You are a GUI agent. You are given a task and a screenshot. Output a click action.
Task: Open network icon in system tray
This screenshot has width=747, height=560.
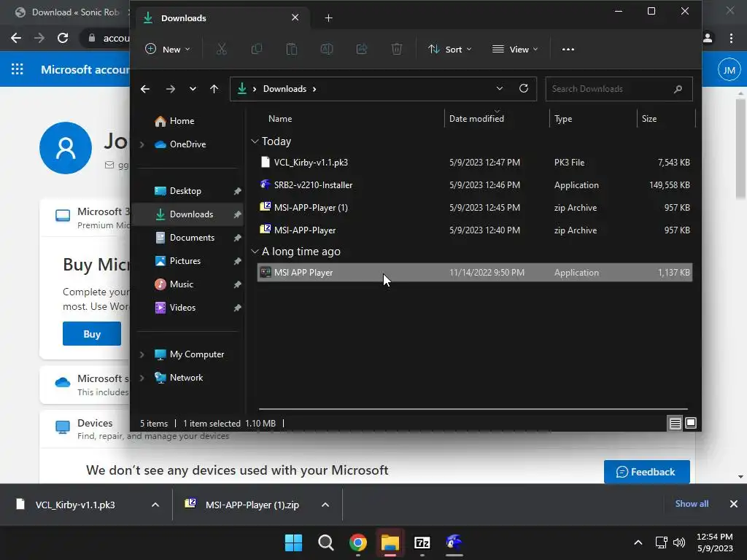pyautogui.click(x=661, y=542)
